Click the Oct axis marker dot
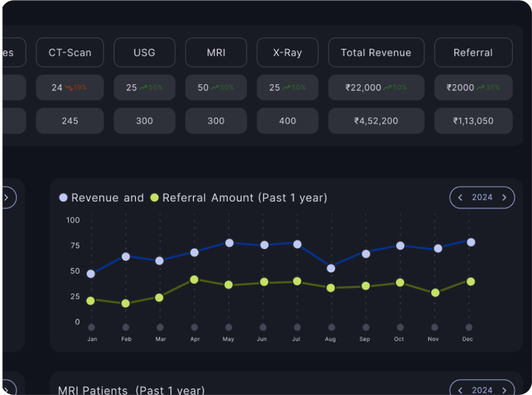532x395 pixels. pyautogui.click(x=400, y=327)
